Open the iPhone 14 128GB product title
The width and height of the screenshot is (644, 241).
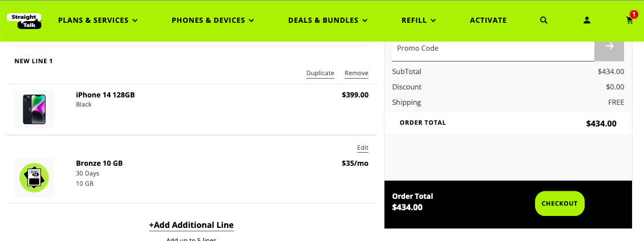pos(106,95)
